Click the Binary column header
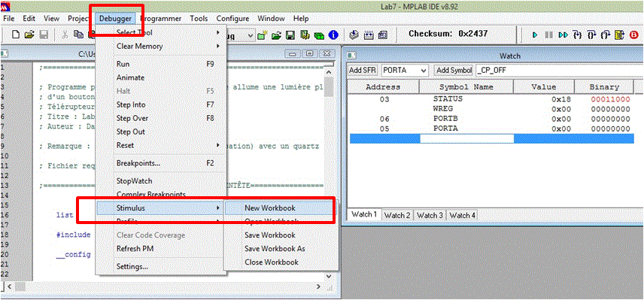Image resolution: width=644 pixels, height=300 pixels. [x=603, y=87]
